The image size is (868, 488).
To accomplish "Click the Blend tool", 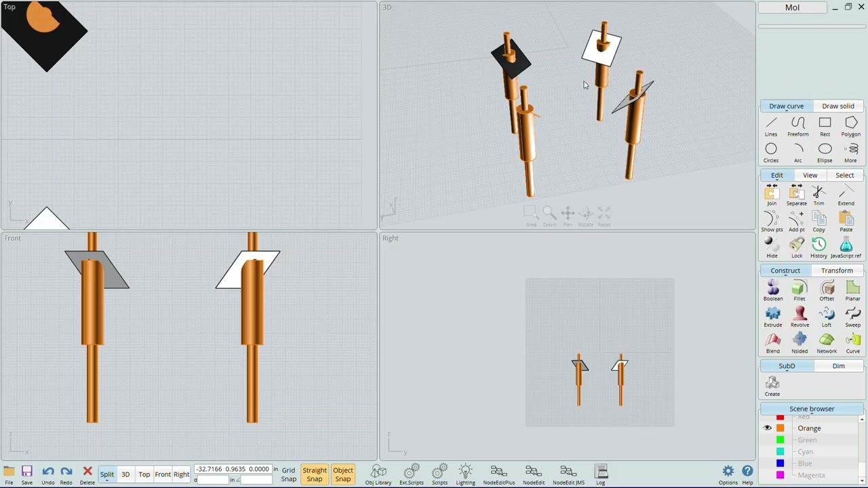I will (773, 344).
